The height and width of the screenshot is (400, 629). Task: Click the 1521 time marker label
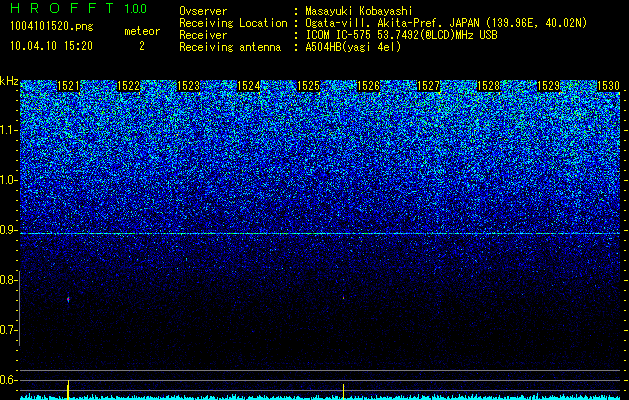click(68, 86)
